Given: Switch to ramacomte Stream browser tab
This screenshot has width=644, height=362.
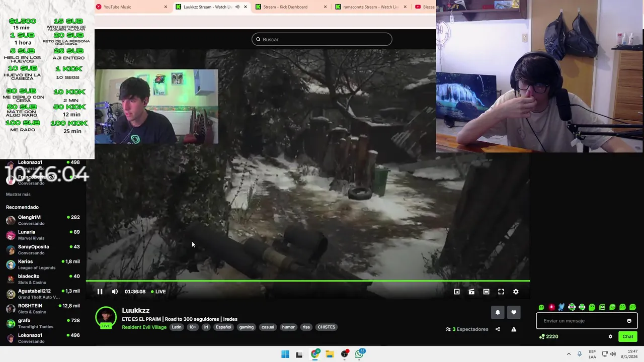Looking at the screenshot, I should tap(371, 7).
